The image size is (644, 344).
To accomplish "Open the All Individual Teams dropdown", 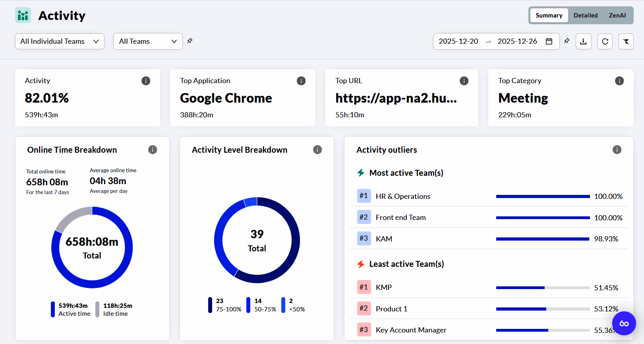I will click(x=60, y=41).
